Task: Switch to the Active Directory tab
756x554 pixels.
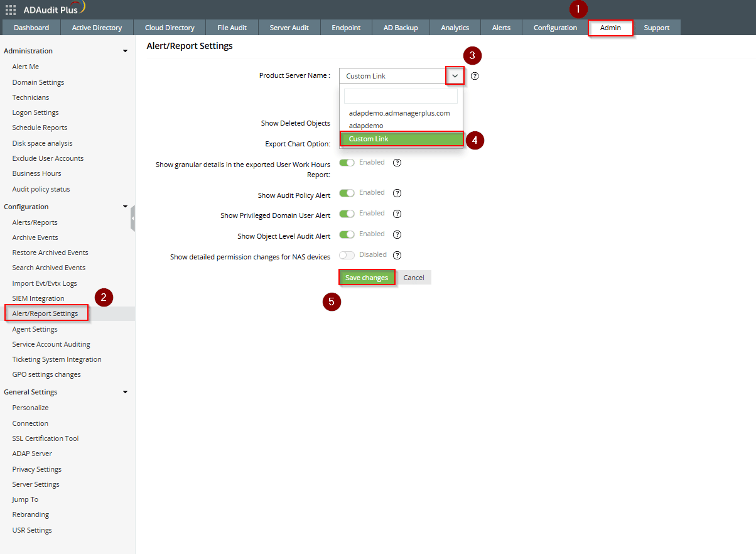Action: click(97, 28)
